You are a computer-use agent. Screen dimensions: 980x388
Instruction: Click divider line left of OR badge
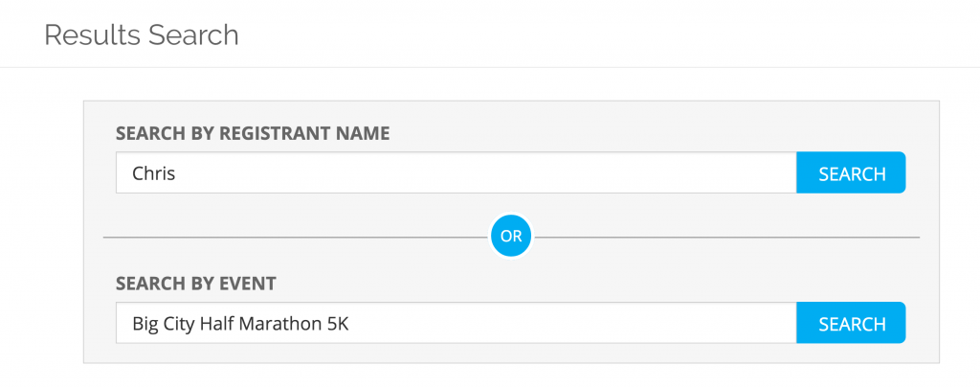click(287, 237)
